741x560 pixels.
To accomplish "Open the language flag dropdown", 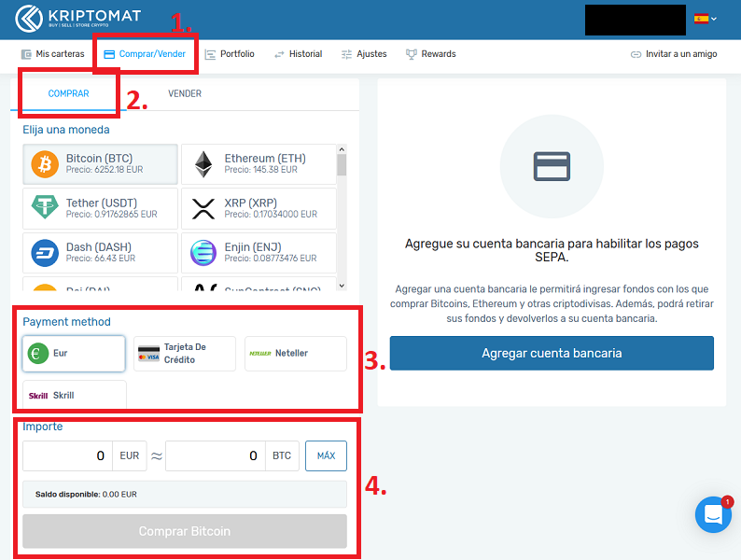I will tap(706, 19).
